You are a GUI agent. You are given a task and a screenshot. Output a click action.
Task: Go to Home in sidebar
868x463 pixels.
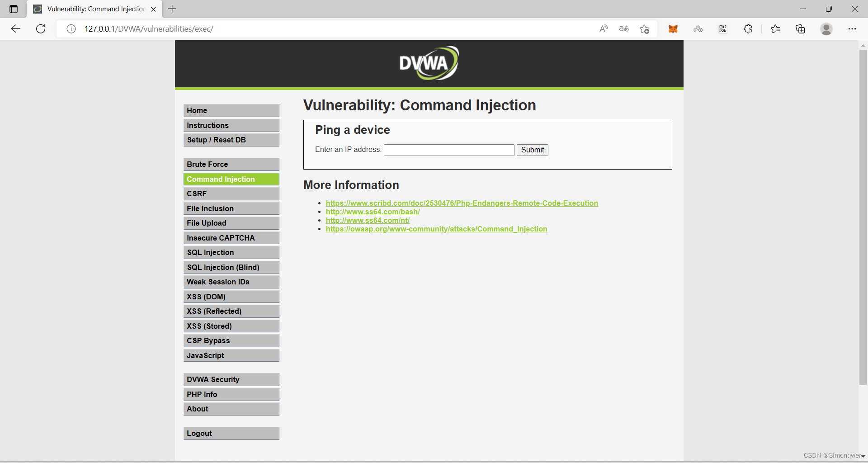click(231, 110)
